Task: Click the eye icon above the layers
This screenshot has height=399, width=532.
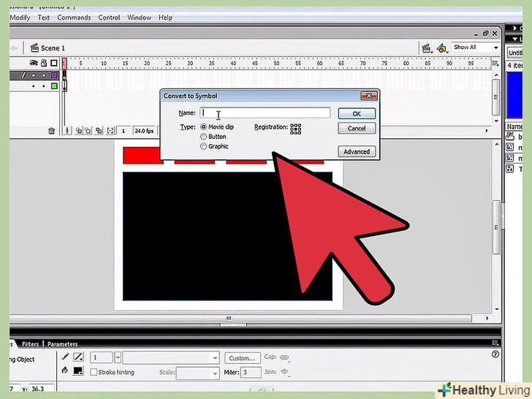Action: (33, 64)
